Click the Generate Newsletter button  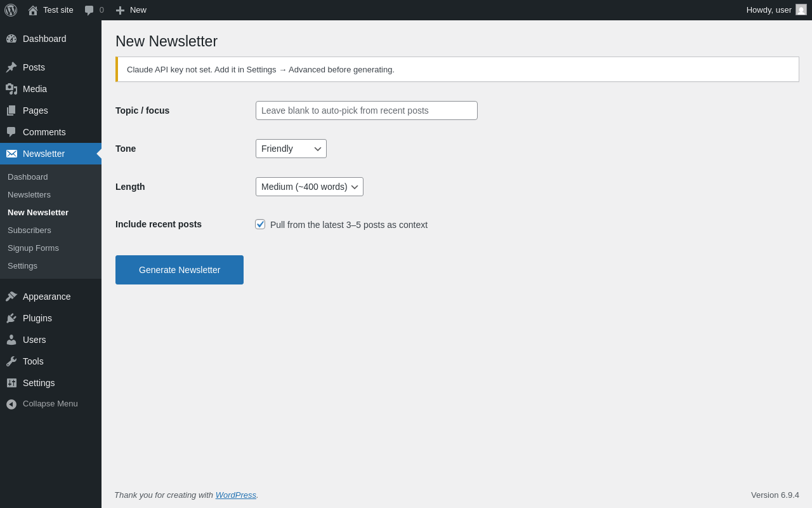pos(180,270)
